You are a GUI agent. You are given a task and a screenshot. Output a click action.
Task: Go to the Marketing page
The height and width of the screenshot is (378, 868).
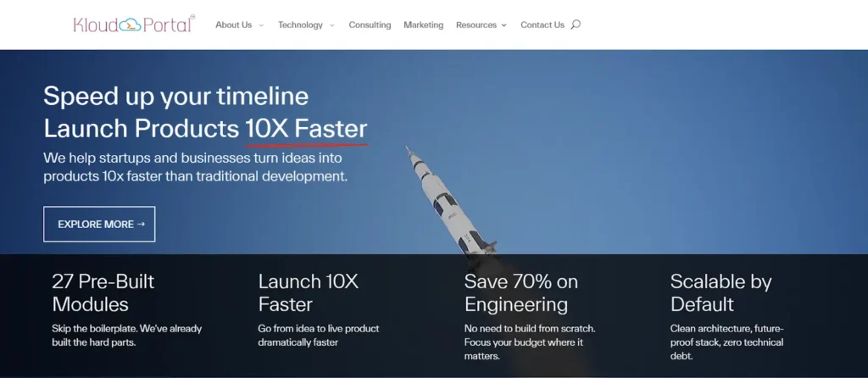(x=424, y=25)
